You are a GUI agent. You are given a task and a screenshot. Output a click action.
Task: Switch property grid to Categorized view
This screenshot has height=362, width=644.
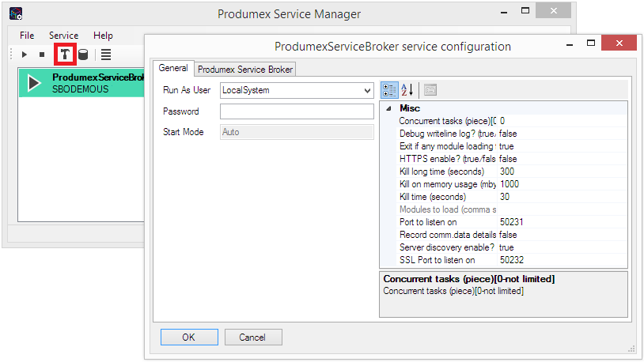389,90
